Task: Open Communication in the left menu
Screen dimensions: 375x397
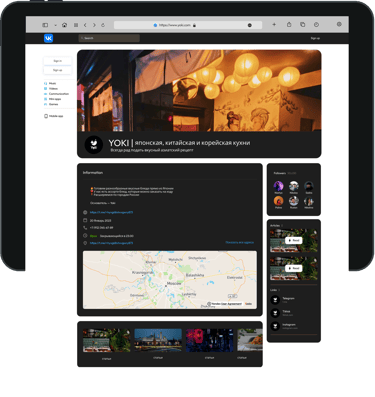Action: (x=56, y=94)
